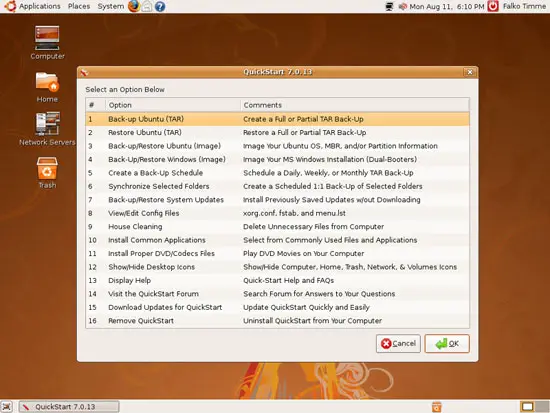This screenshot has height=413, width=550.
Task: Click the network monitor icon in panel
Action: point(389,6)
